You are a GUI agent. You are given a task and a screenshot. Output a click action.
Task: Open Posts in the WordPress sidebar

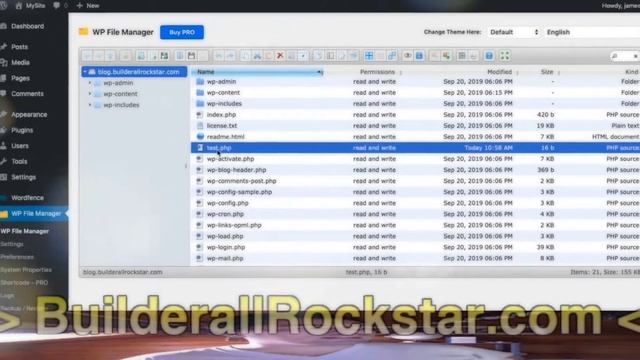click(19, 47)
